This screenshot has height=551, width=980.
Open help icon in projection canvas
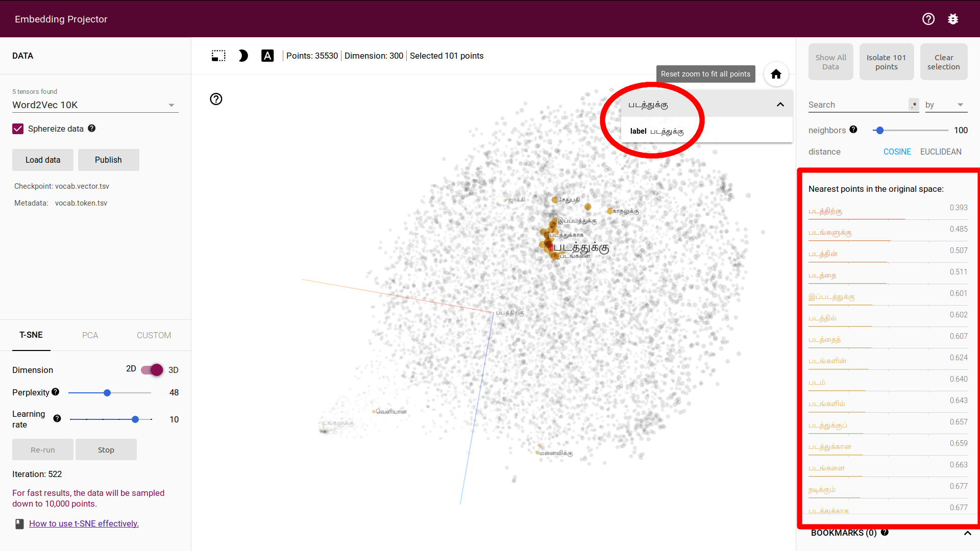click(x=216, y=99)
